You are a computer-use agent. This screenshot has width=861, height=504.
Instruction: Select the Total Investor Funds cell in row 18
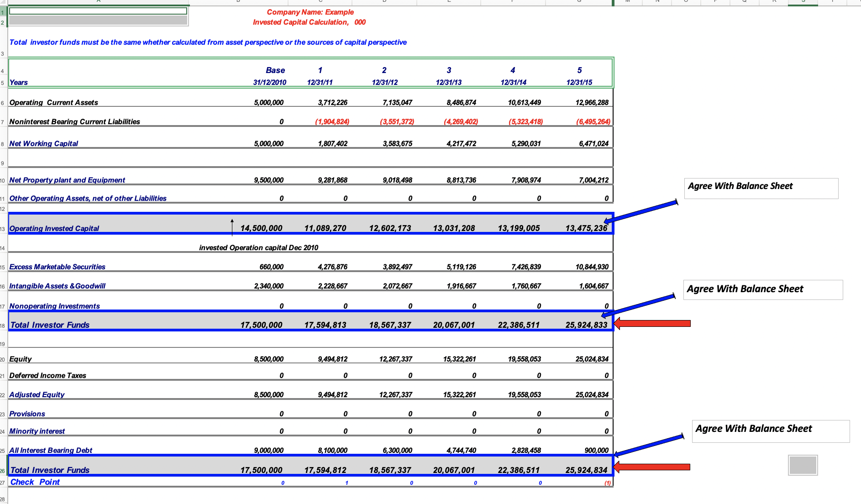point(49,325)
